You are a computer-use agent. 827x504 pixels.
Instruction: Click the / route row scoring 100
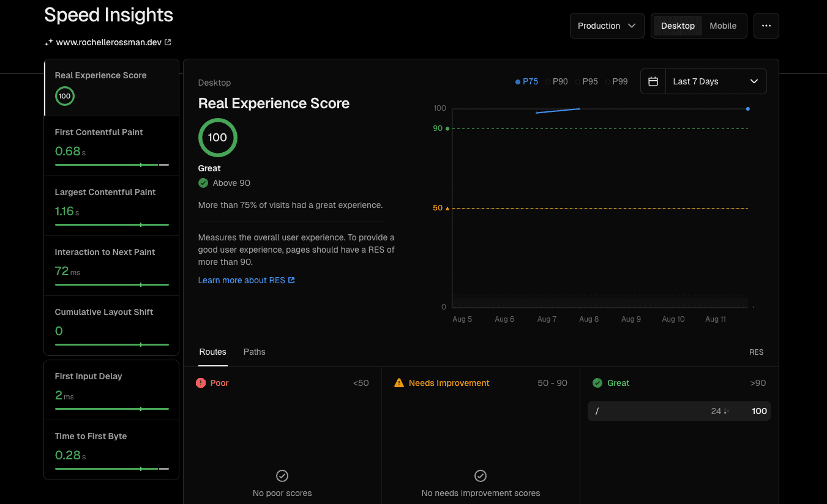(x=679, y=411)
